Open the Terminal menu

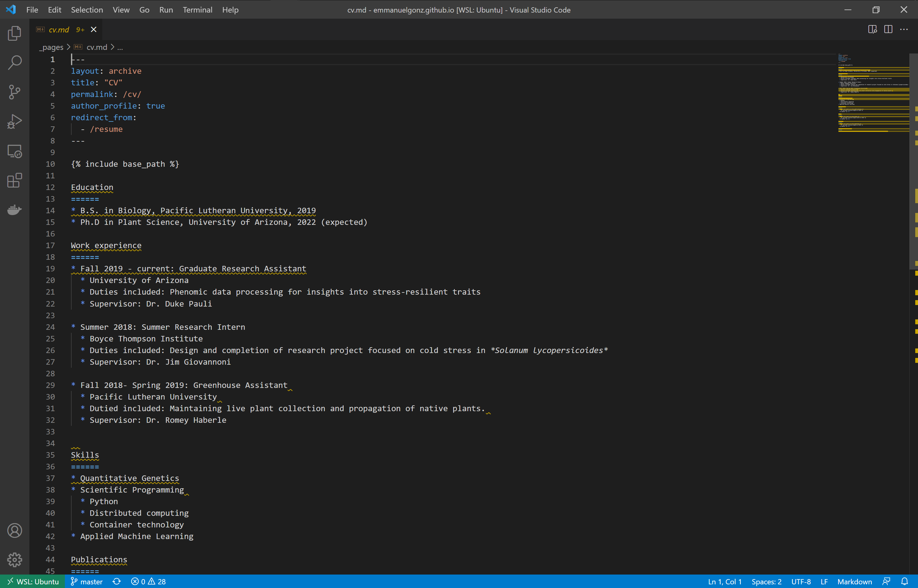[197, 10]
